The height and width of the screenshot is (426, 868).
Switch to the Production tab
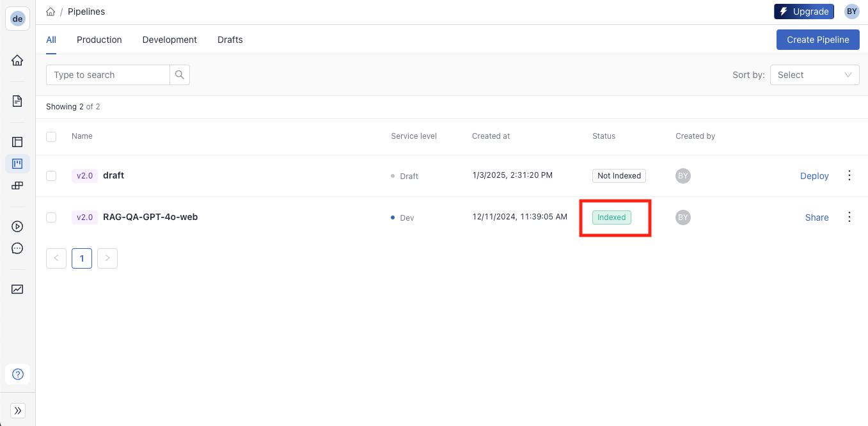99,40
